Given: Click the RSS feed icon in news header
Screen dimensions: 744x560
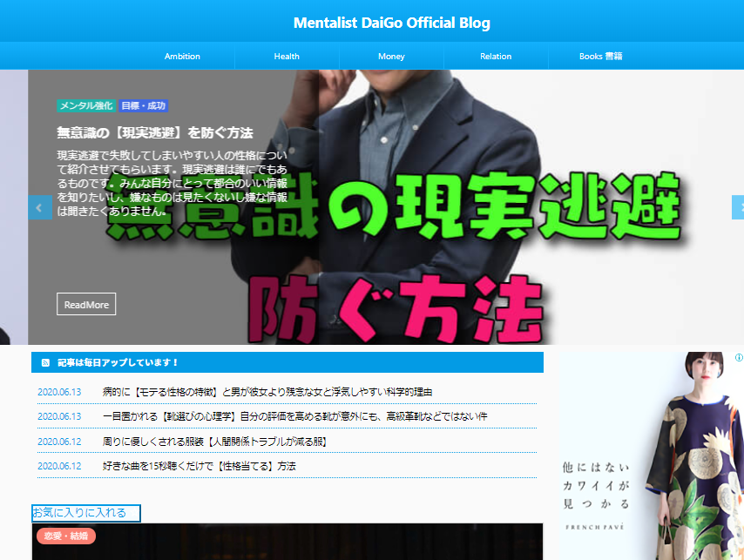Looking at the screenshot, I should click(45, 362).
